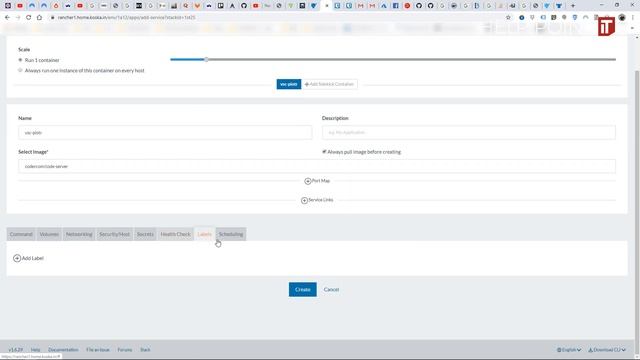Click the Add Label plus icon
Image resolution: width=640 pixels, height=360 pixels.
(17, 258)
